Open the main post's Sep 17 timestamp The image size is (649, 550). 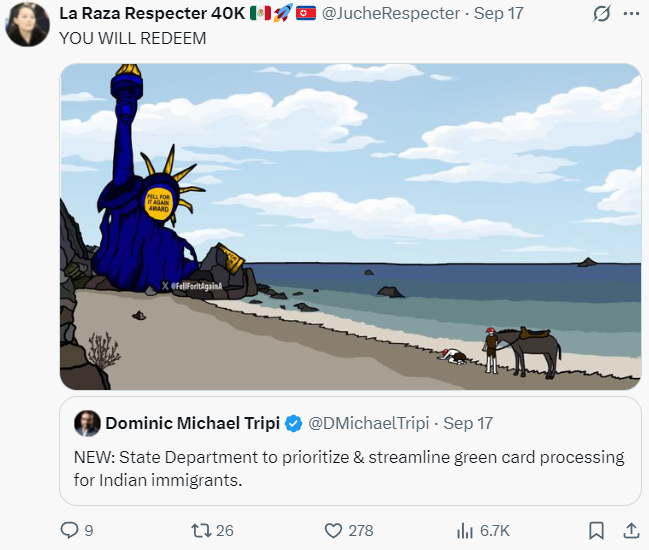[x=496, y=13]
